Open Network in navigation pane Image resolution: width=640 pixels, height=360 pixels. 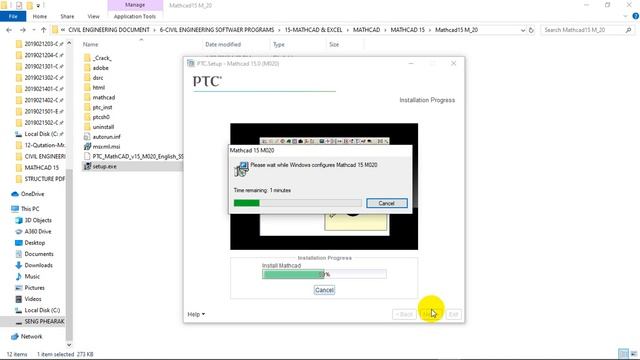27,336
